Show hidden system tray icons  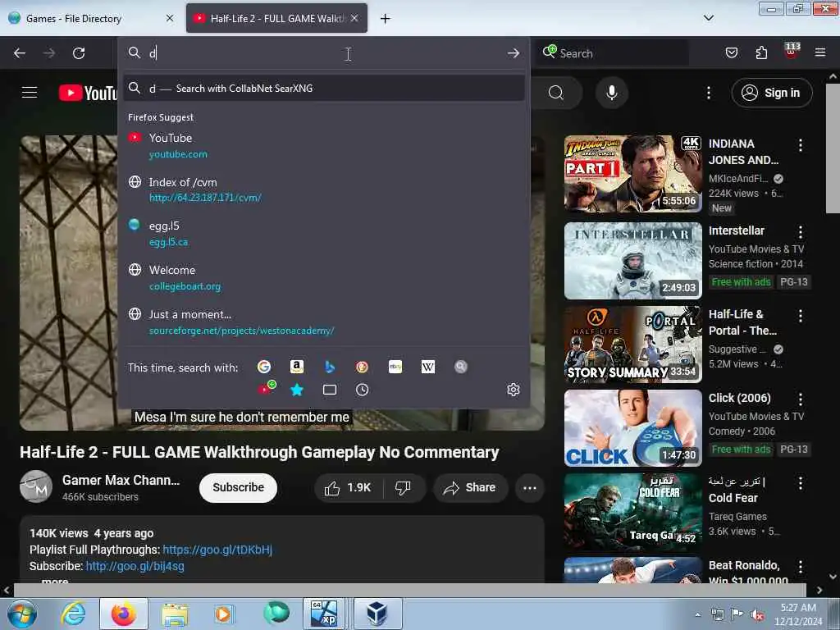coord(697,614)
